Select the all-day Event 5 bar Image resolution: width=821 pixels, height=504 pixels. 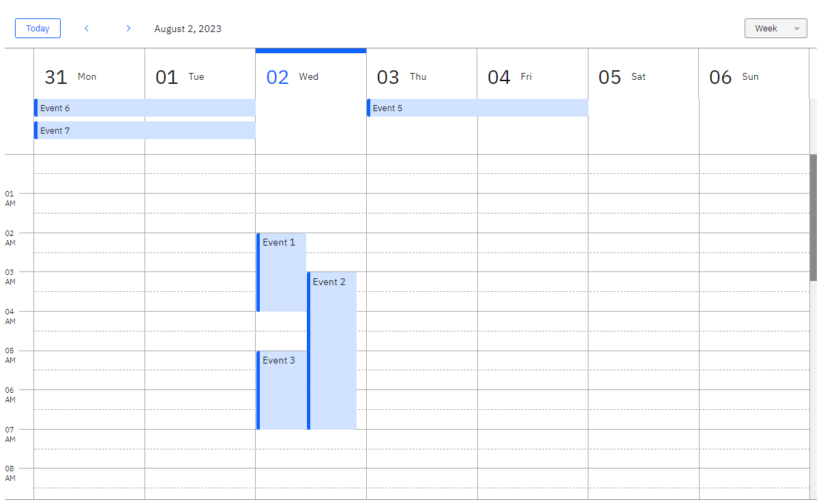pyautogui.click(x=477, y=108)
